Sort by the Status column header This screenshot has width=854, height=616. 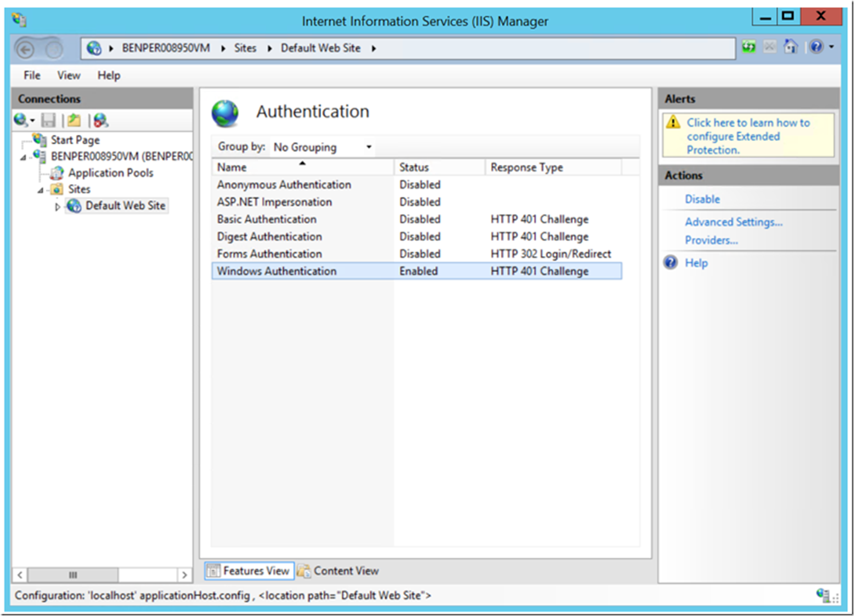coord(439,167)
